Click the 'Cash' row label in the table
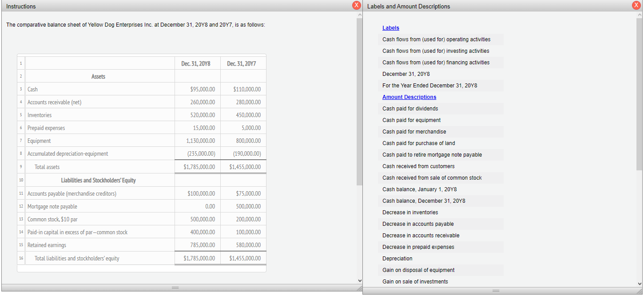The height and width of the screenshot is (295, 644). coord(32,90)
